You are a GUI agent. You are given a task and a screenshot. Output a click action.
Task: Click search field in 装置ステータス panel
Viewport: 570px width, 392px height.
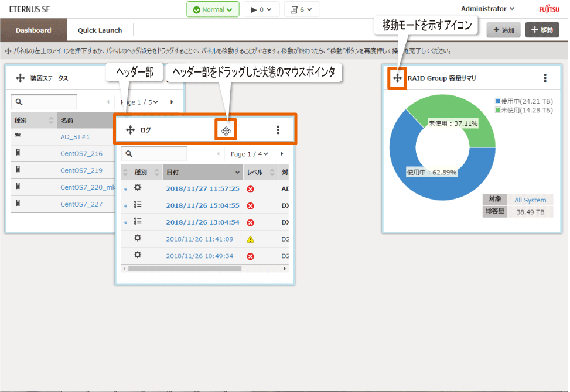pyautogui.click(x=44, y=102)
